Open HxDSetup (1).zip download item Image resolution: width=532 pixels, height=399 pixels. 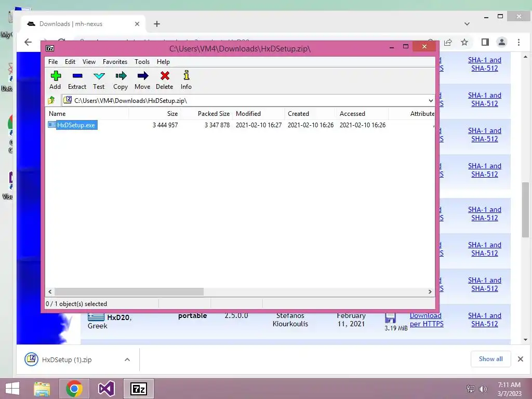(x=66, y=360)
